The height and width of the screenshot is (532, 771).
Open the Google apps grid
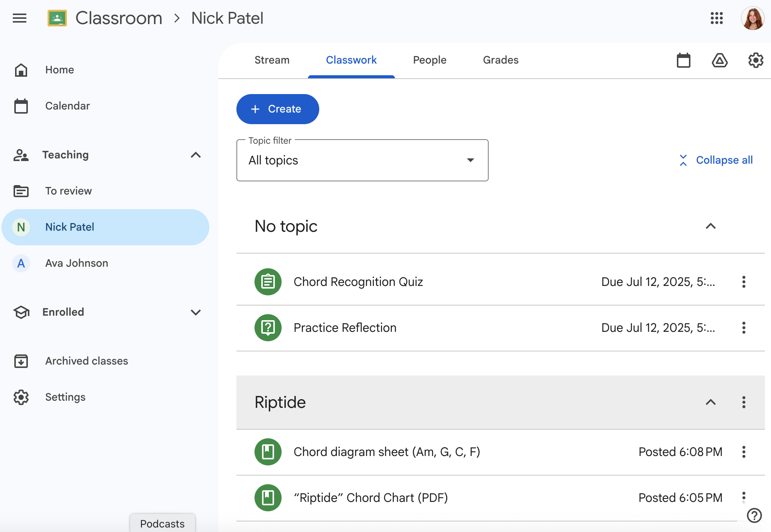[716, 18]
